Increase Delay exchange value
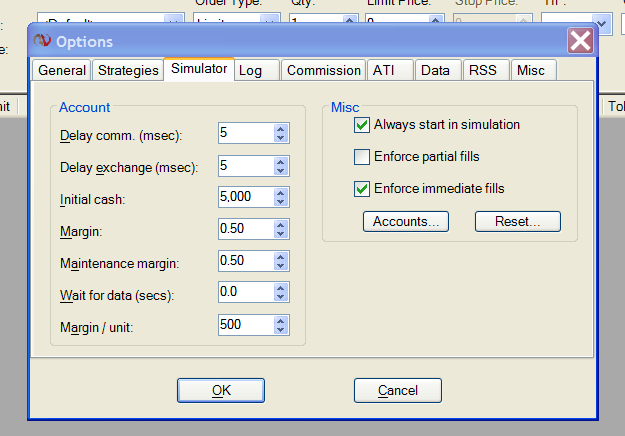 (281, 162)
